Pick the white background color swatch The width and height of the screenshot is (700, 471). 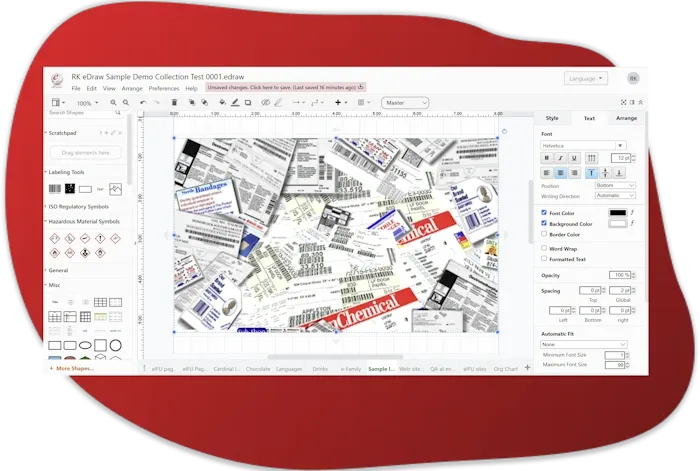coord(618,223)
